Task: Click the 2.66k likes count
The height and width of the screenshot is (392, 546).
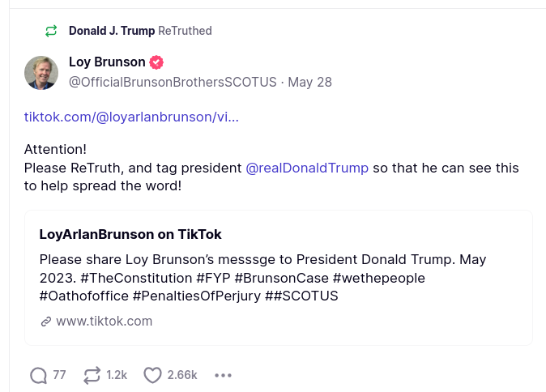Action: 182,375
